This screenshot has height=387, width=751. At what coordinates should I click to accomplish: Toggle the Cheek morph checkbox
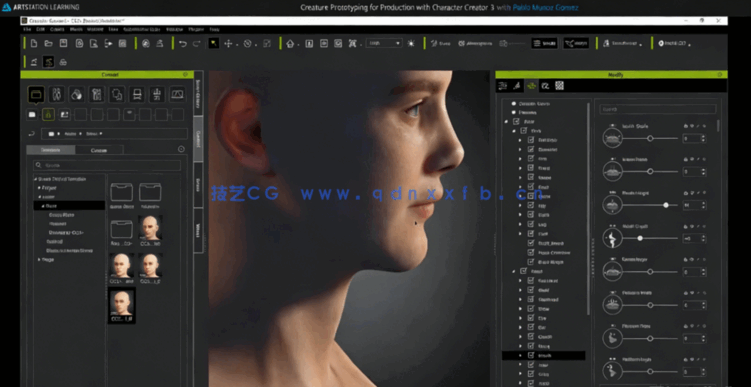pyautogui.click(x=531, y=337)
